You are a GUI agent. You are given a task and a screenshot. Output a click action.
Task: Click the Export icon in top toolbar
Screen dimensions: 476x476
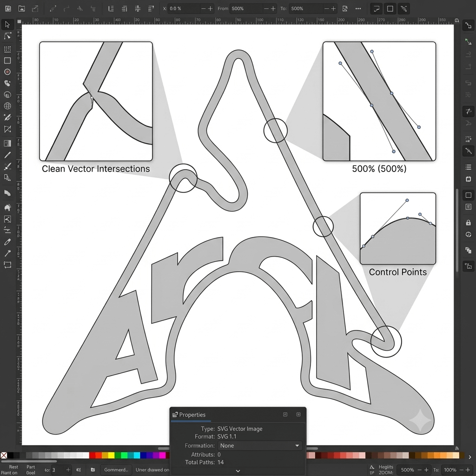pyautogui.click(x=35, y=8)
